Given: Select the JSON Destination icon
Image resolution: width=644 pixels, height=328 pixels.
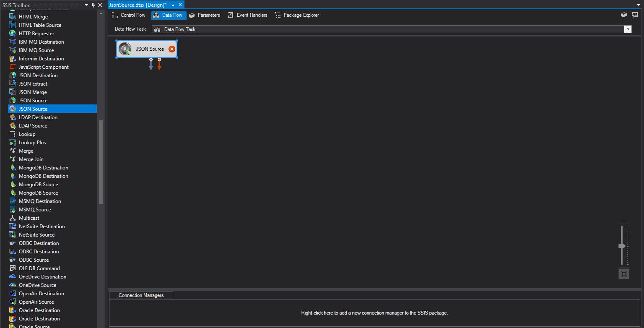Looking at the screenshot, I should click(13, 75).
